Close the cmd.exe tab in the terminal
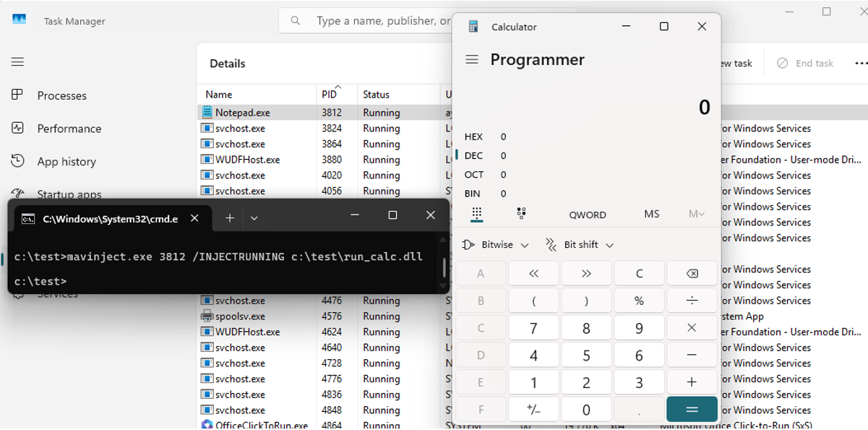This screenshot has width=868, height=430. click(194, 218)
